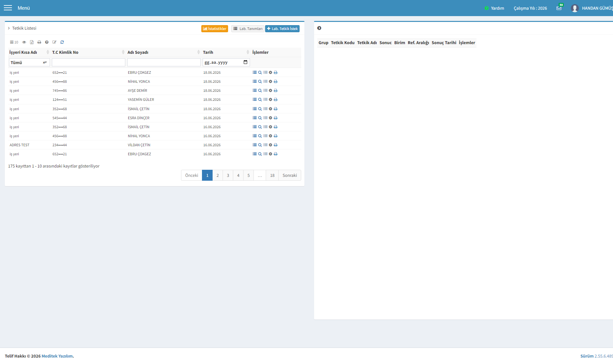Open the Tümü workplace filter dropdown
Screen dimensions: 613x364
click(29, 62)
